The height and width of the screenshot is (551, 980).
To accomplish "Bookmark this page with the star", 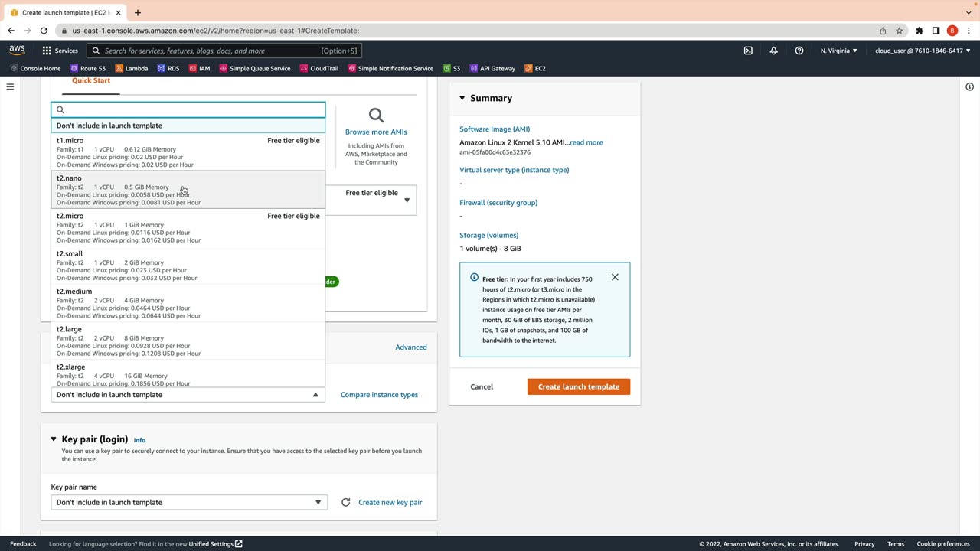I will pyautogui.click(x=900, y=31).
